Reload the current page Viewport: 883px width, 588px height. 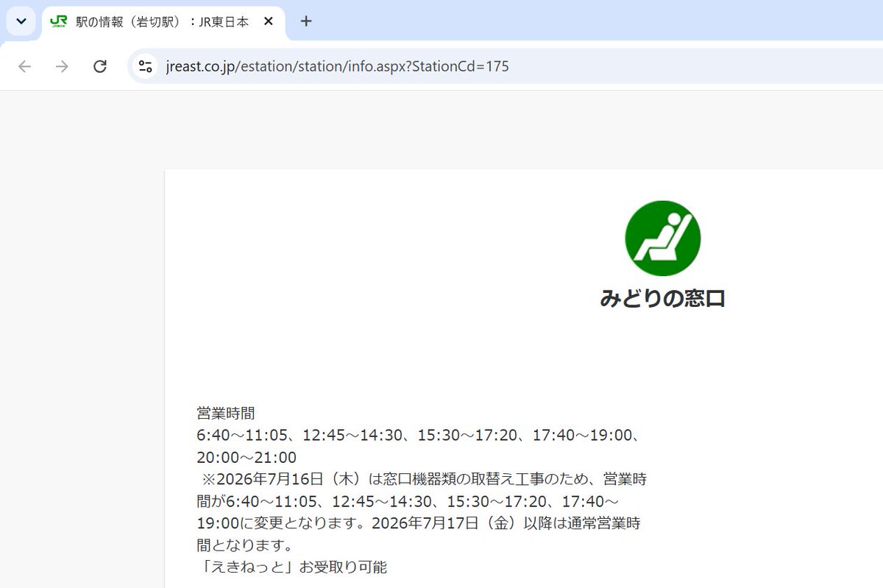click(x=100, y=66)
